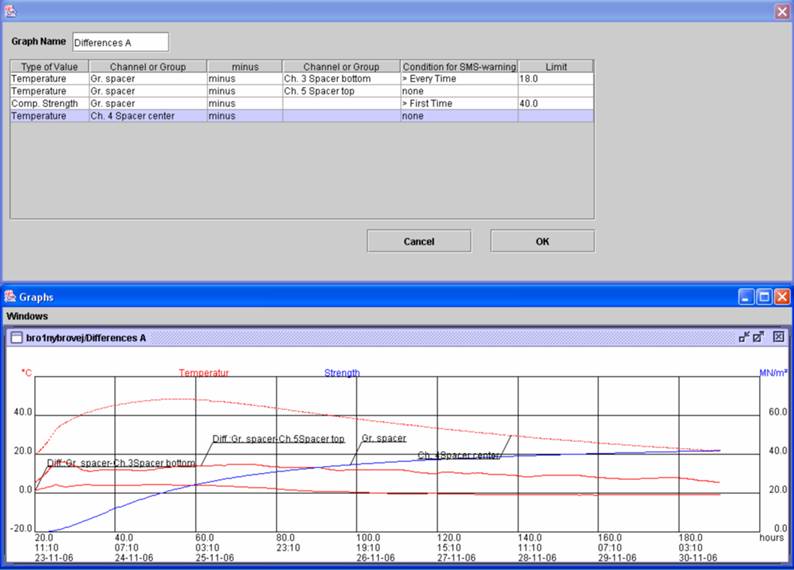This screenshot has width=794, height=570.
Task: Click the Graphs window title icon
Action: tap(10, 297)
